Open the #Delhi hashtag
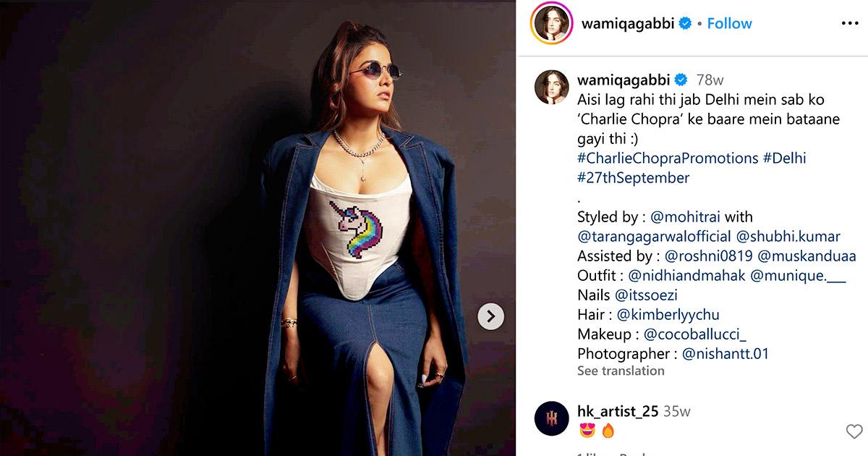Viewport: 868px width, 456px height. coord(784,158)
